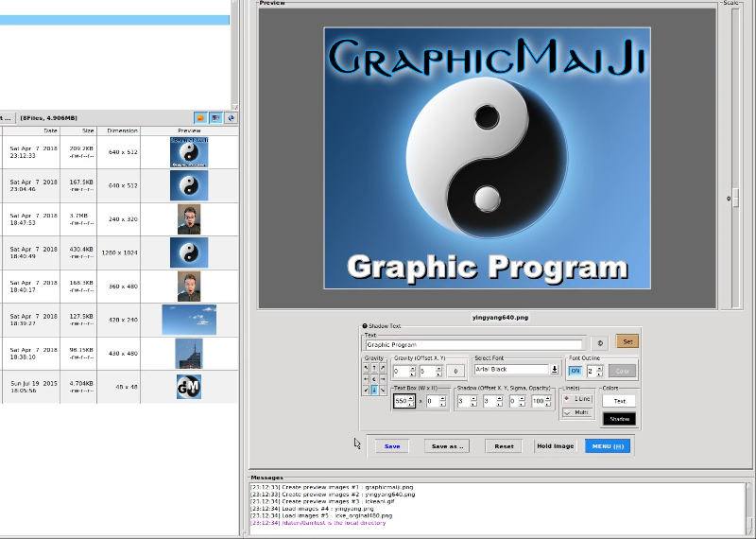
Task: Click stepper arrows of Shadow Sigma
Action: click(522, 401)
